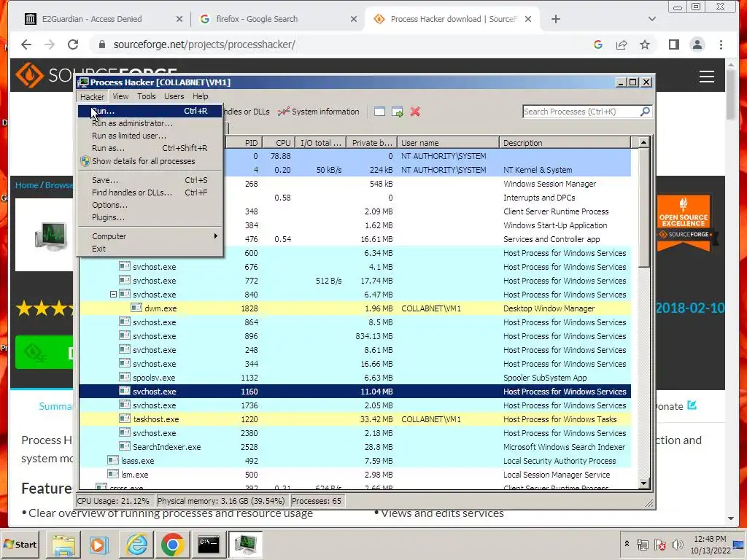Click Show details for all processes

150,161
